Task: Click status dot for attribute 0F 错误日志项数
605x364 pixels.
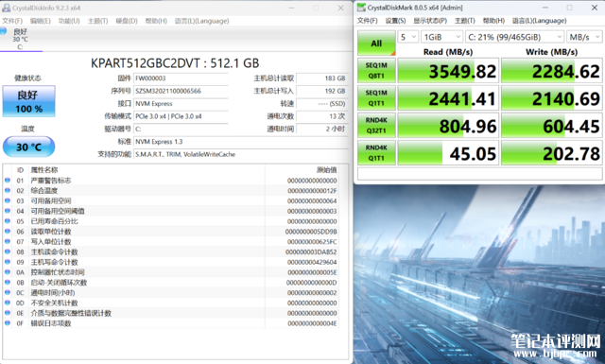Action: coord(8,323)
